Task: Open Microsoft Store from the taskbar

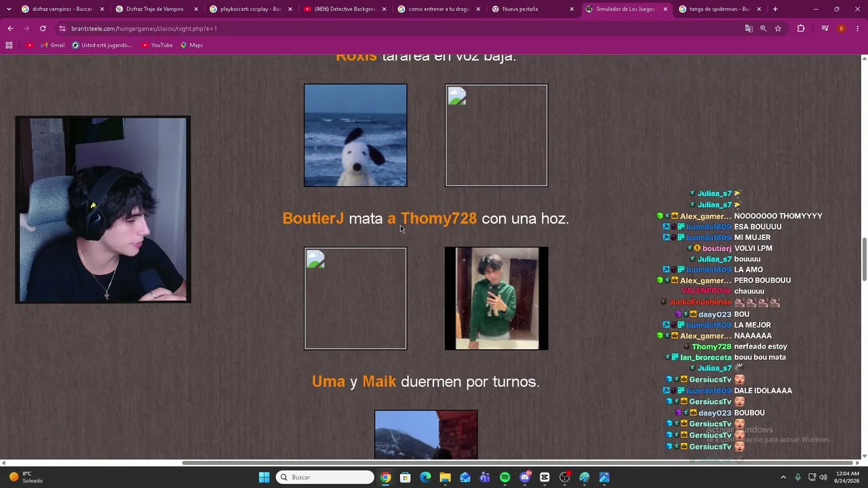Action: coord(405,477)
